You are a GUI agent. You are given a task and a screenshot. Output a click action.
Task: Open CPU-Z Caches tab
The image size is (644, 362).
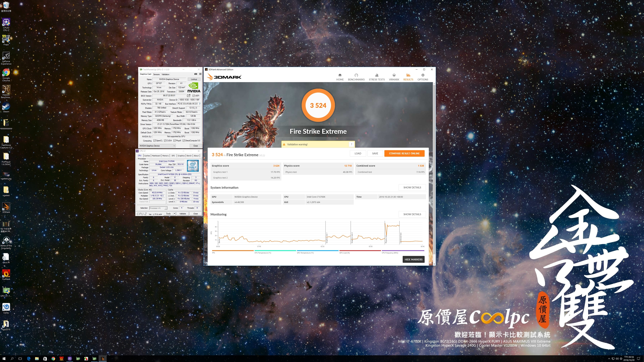click(147, 155)
